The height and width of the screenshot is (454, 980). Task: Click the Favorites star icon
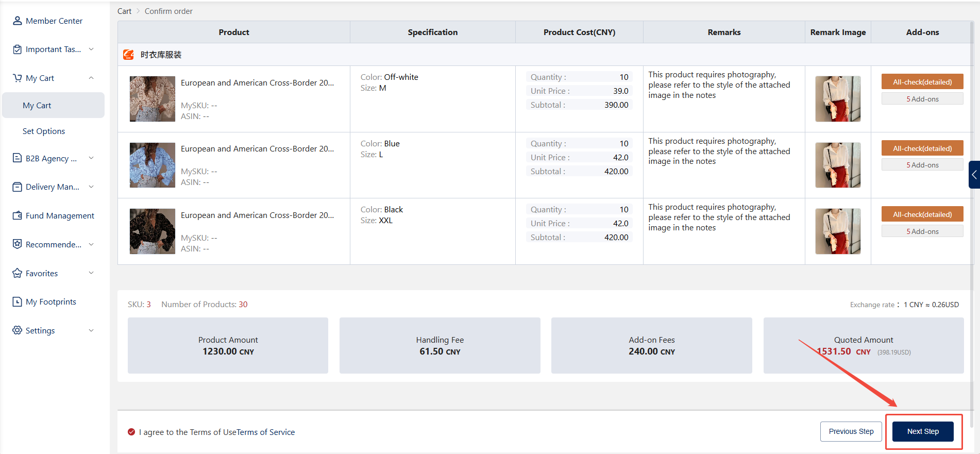tap(18, 273)
